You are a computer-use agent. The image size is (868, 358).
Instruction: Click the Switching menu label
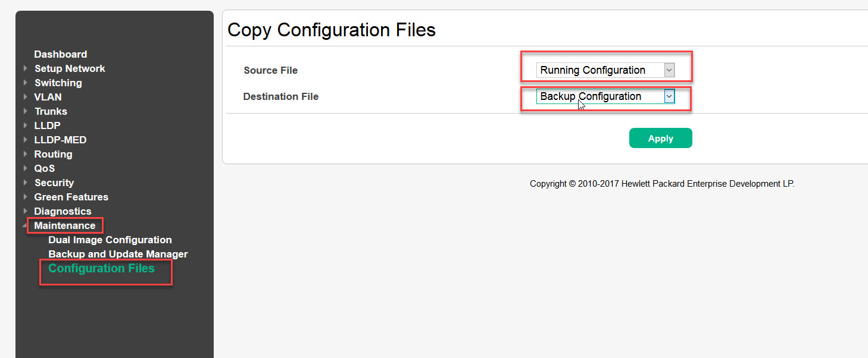click(x=58, y=83)
